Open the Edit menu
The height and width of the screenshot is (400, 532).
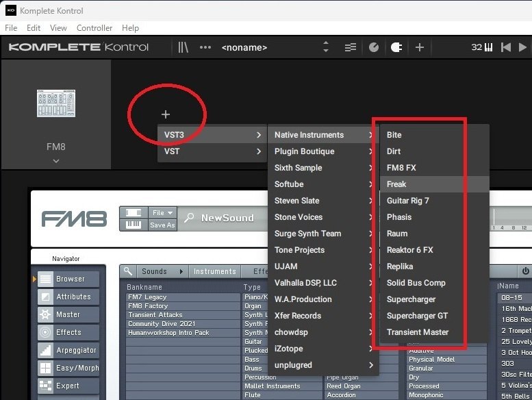pyautogui.click(x=34, y=28)
